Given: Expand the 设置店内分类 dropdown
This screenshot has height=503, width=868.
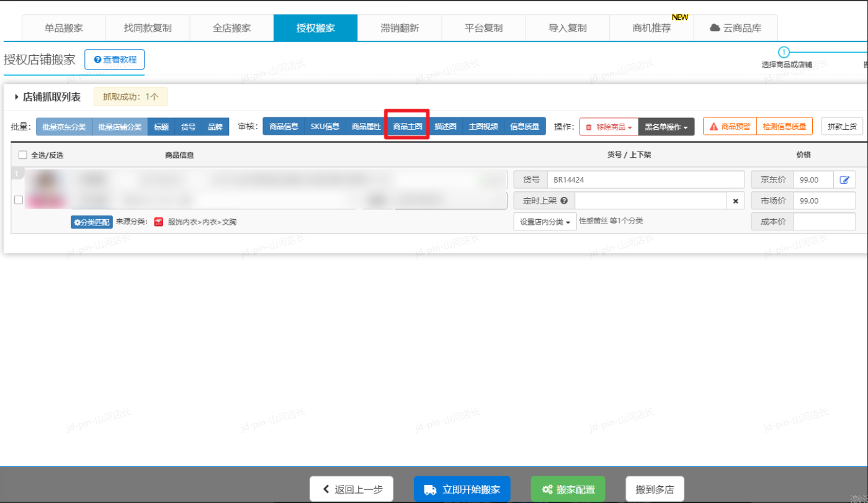Looking at the screenshot, I should [x=545, y=222].
